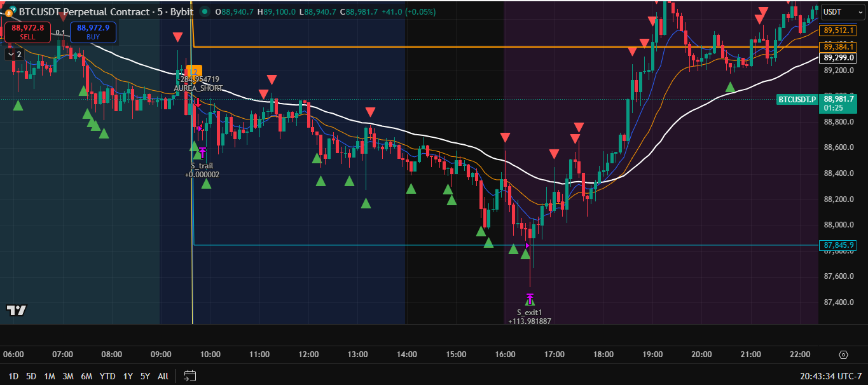
Task: Click the S_exit1 trade exit marker
Action: (x=530, y=300)
